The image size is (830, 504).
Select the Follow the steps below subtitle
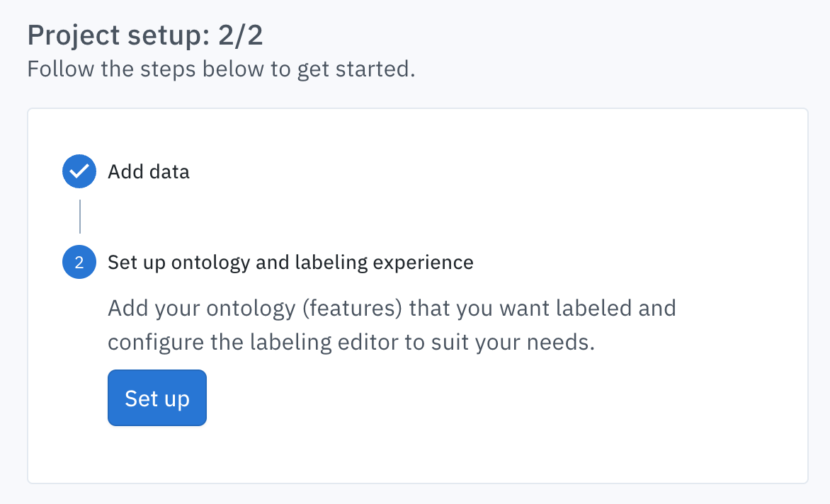coord(221,69)
